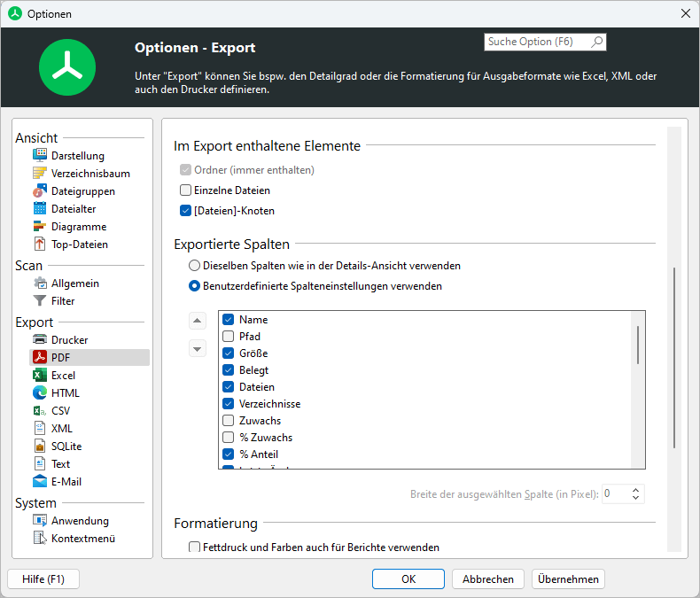The height and width of the screenshot is (598, 700).
Task: Uncheck the [Dateien]-Knoten checkbox
Action: click(185, 211)
